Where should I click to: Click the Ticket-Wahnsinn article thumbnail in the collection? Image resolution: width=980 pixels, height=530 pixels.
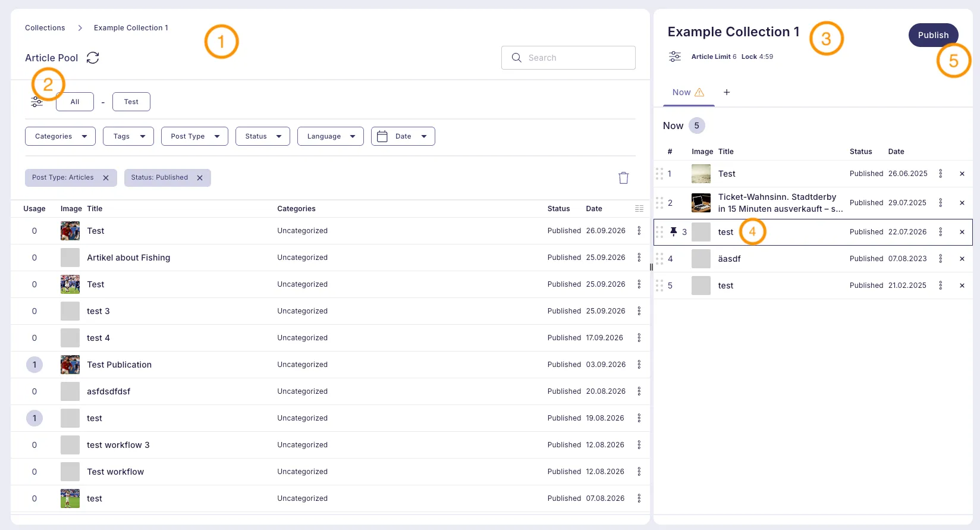click(701, 203)
